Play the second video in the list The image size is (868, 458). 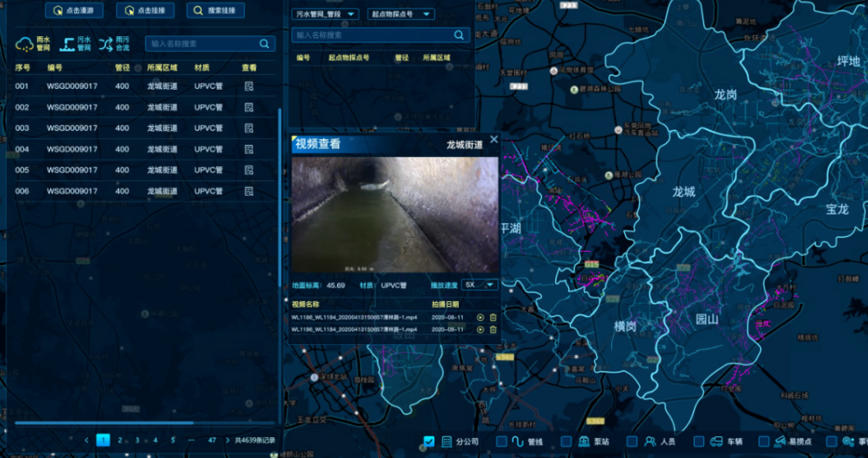(480, 329)
